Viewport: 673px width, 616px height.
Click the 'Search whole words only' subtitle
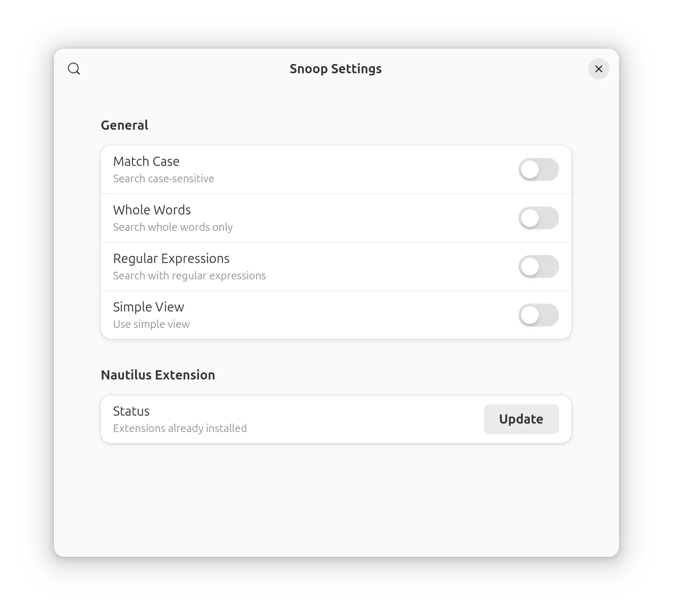coord(173,227)
